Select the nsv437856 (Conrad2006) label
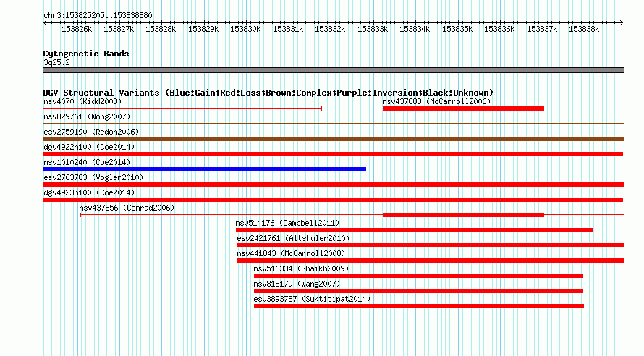 [127, 208]
